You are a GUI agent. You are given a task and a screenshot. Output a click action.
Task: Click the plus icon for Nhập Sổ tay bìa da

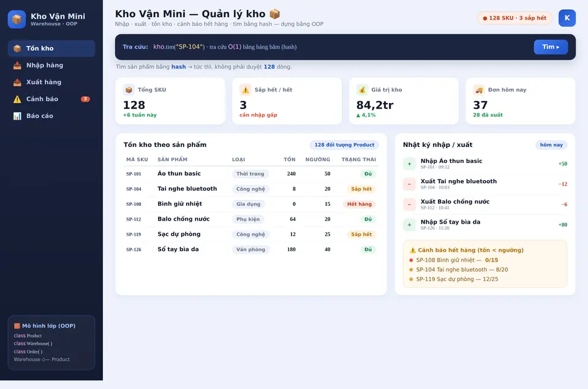point(410,225)
